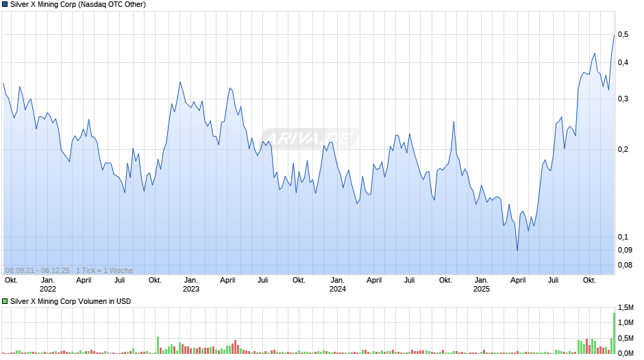The width and height of the screenshot is (644, 360).
Task: Click the '1 Tick = 1 Woche' label
Action: tap(104, 270)
